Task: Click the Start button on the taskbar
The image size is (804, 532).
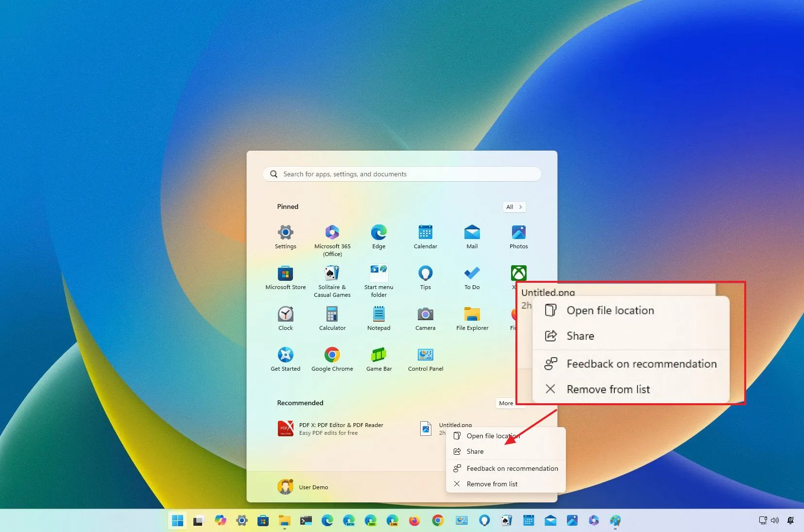Action: point(178,521)
